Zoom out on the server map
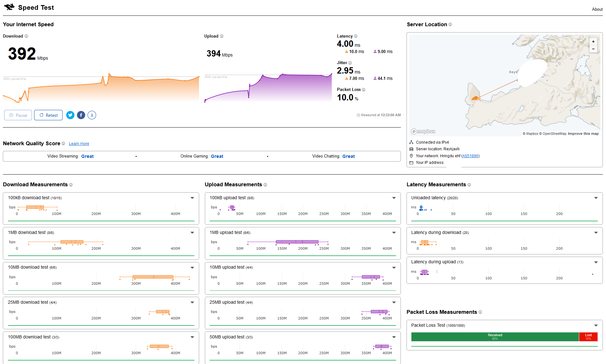 point(593,49)
